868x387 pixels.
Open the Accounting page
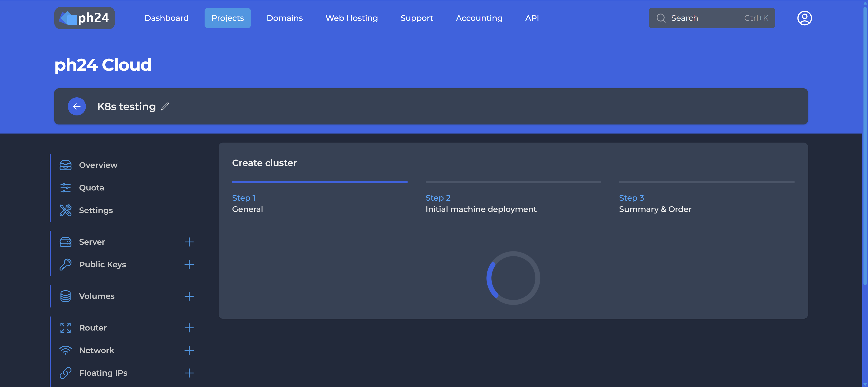tap(479, 18)
